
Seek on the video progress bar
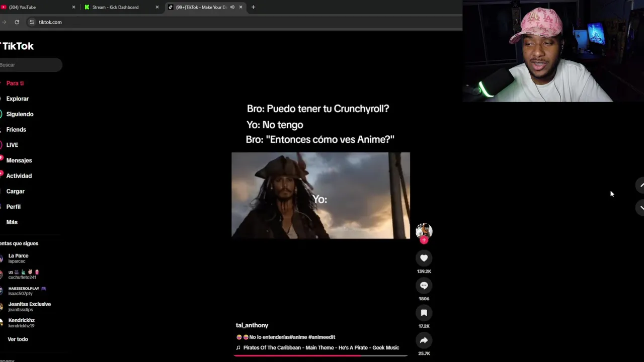[x=320, y=355]
